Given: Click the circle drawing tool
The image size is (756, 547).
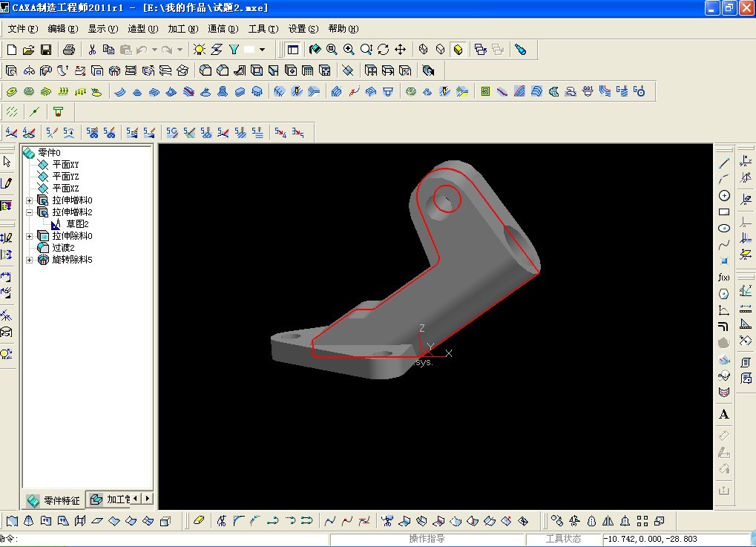Looking at the screenshot, I should [x=724, y=196].
